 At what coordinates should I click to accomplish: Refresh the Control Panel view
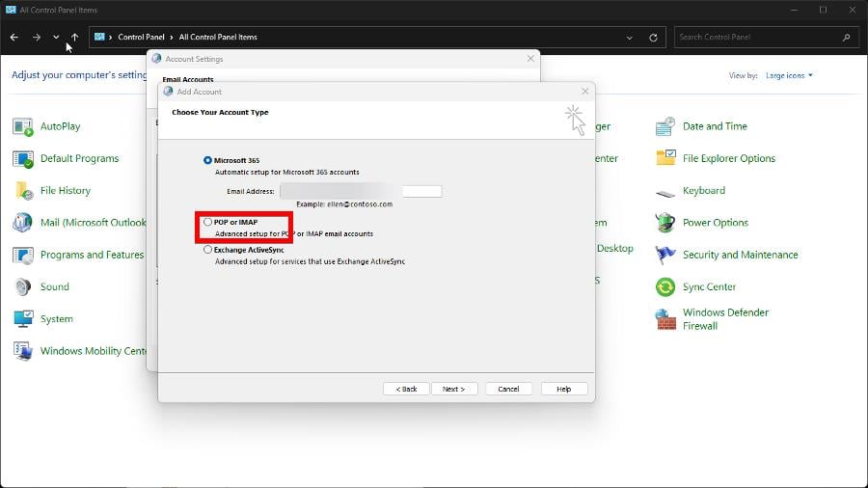click(x=653, y=38)
